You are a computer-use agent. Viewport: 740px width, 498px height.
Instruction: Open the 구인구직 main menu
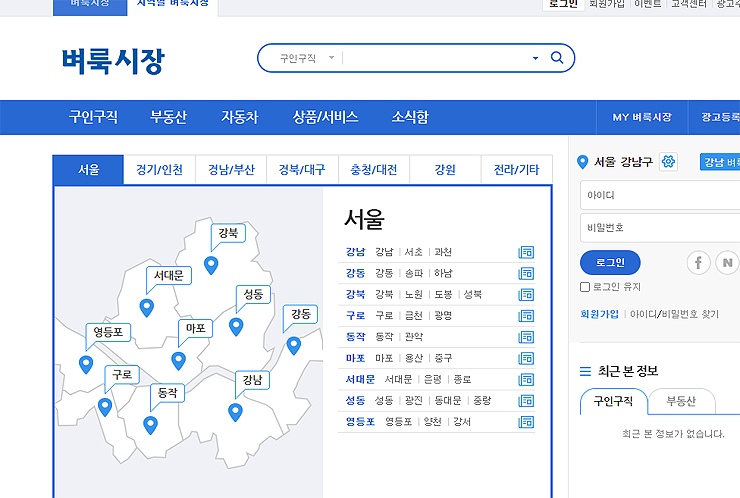coord(93,117)
